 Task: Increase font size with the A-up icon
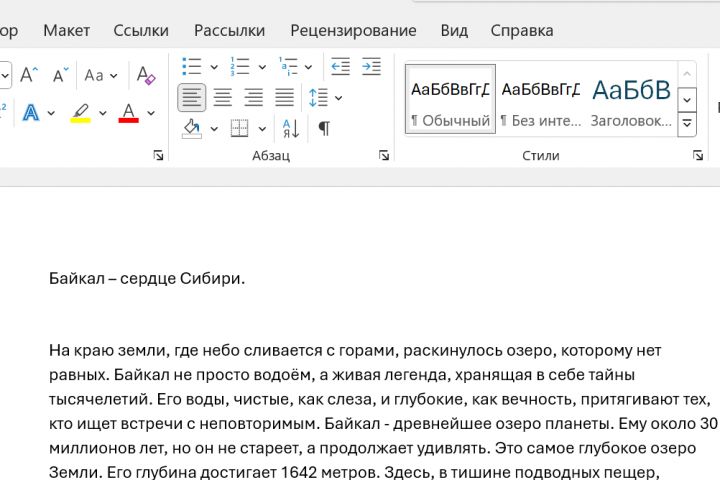click(29, 74)
